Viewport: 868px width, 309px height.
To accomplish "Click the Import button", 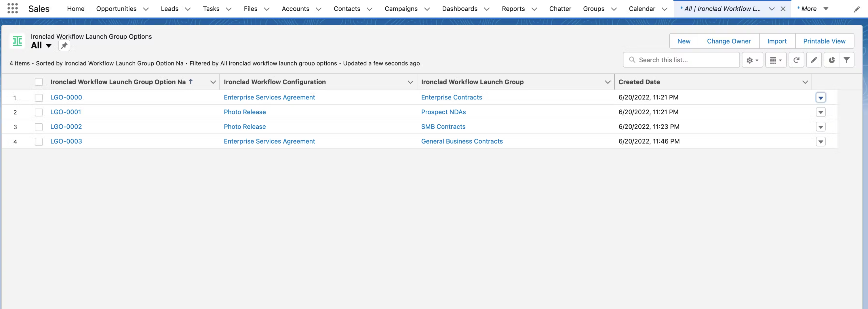I will (777, 41).
